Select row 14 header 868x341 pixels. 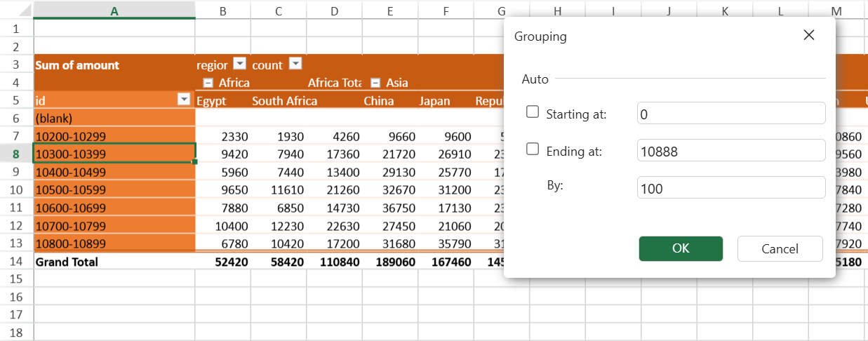click(16, 262)
